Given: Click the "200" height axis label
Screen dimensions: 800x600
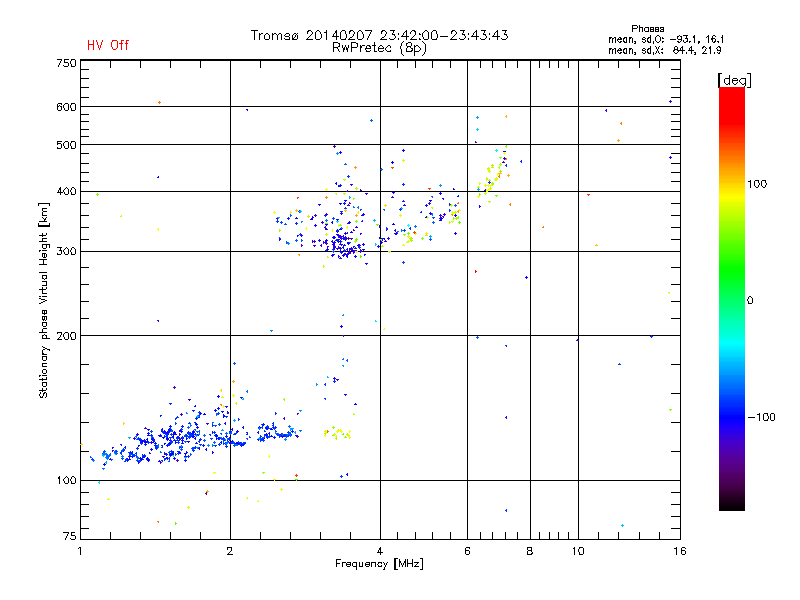Looking at the screenshot, I should [66, 336].
